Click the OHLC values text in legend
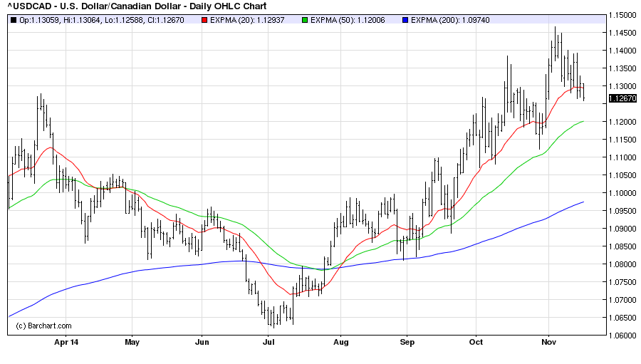The width and height of the screenshot is (641, 364). (x=103, y=20)
